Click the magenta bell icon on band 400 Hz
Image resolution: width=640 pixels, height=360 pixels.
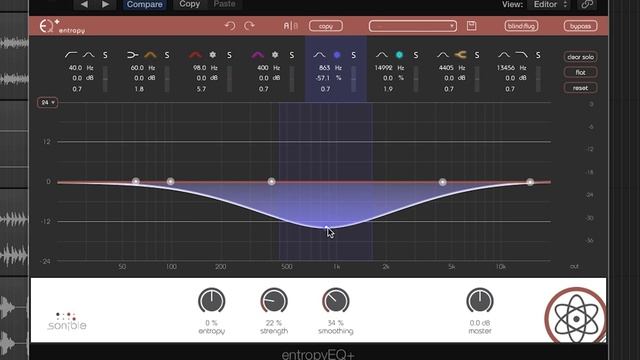click(x=258, y=55)
